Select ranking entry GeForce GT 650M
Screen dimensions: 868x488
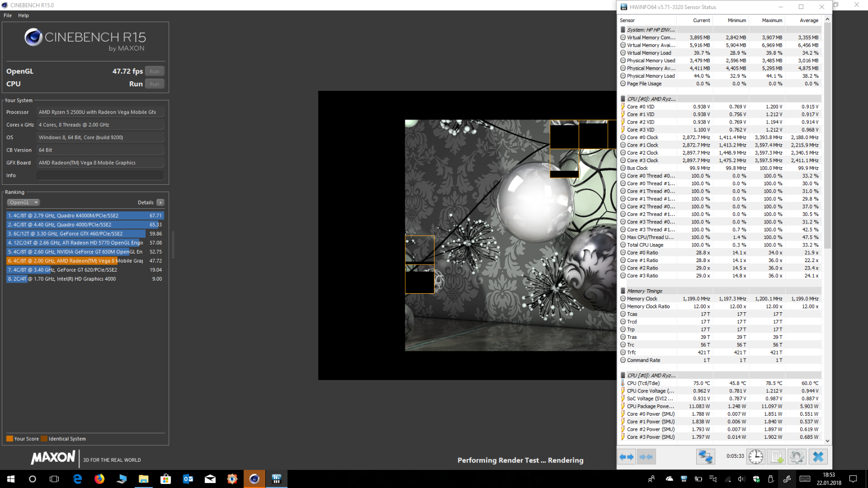click(85, 252)
